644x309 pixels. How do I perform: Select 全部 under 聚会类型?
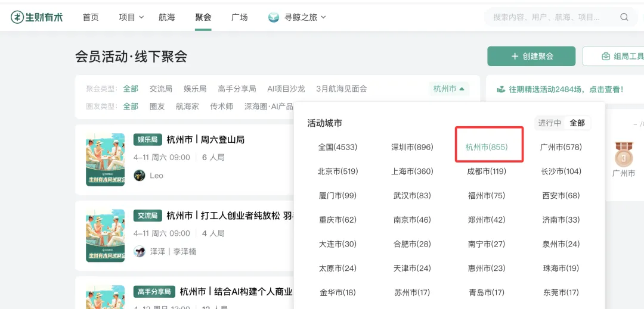click(131, 89)
